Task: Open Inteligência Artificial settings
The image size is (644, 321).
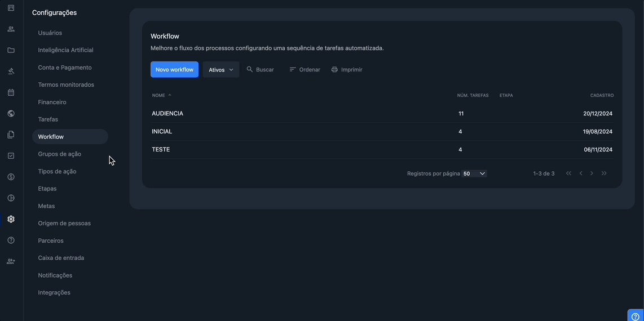Action: pyautogui.click(x=66, y=50)
